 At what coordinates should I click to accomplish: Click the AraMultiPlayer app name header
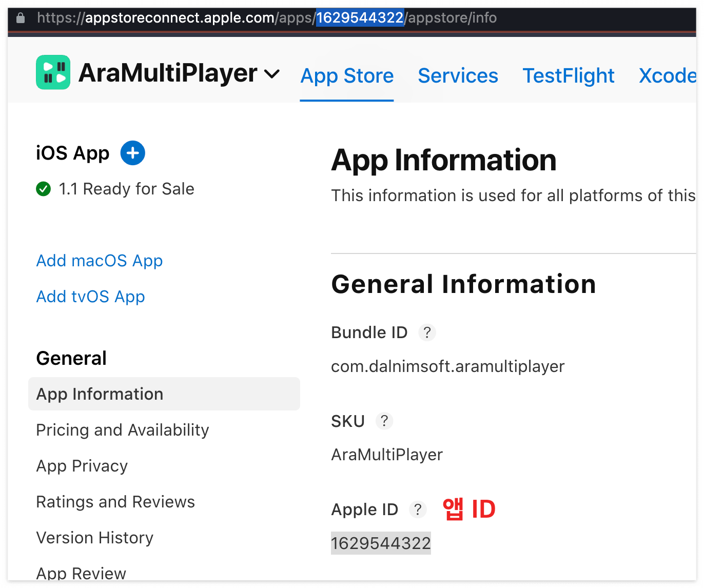tap(168, 73)
